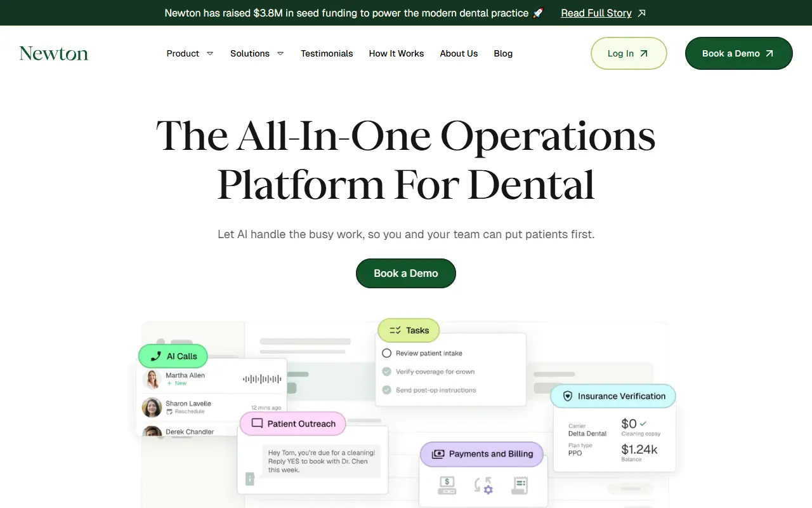Click the AI Calls phone icon

tap(155, 356)
